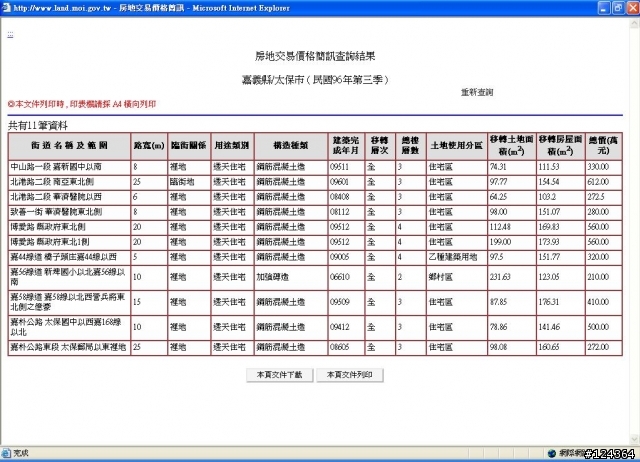Click the total price 272.5
The height and width of the screenshot is (462, 640).
point(596,197)
